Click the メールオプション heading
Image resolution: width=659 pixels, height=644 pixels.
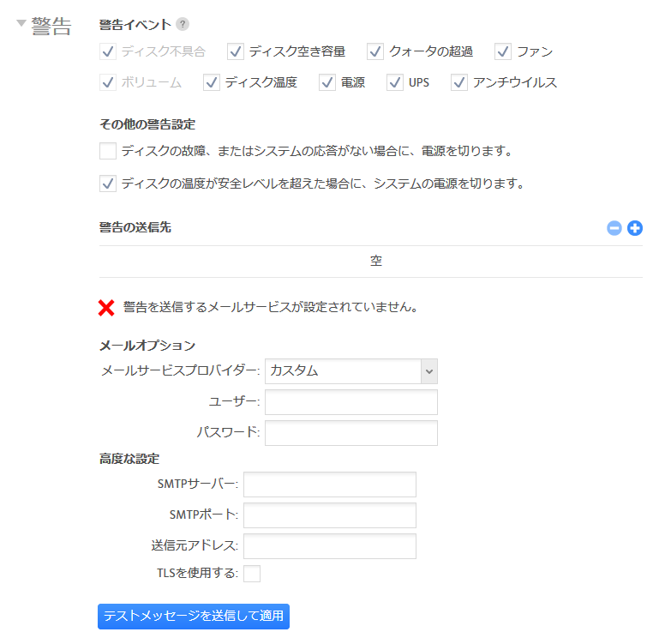point(147,346)
